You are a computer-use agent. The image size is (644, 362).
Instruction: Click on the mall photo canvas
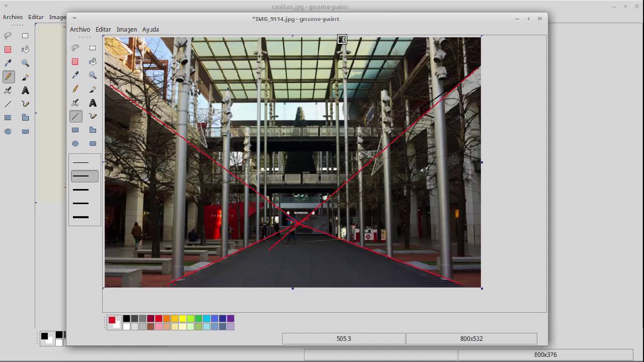292,162
